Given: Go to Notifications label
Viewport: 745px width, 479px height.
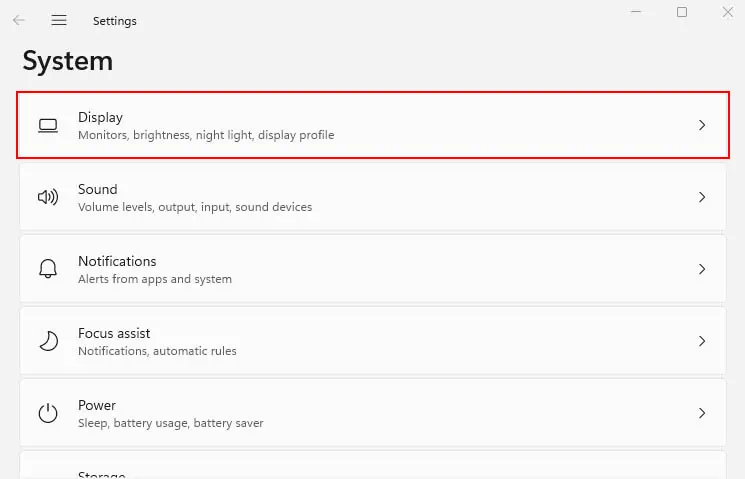Looking at the screenshot, I should 117,262.
